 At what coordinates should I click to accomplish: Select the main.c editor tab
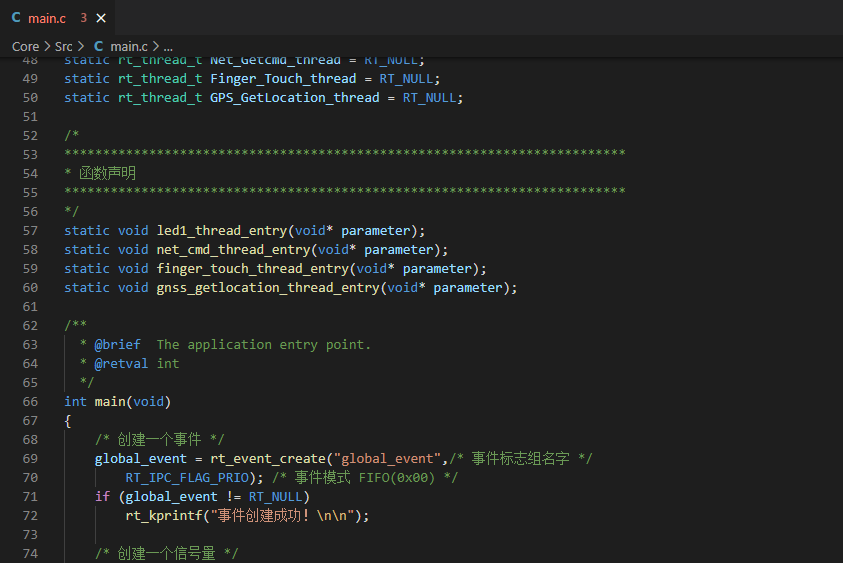coord(57,18)
